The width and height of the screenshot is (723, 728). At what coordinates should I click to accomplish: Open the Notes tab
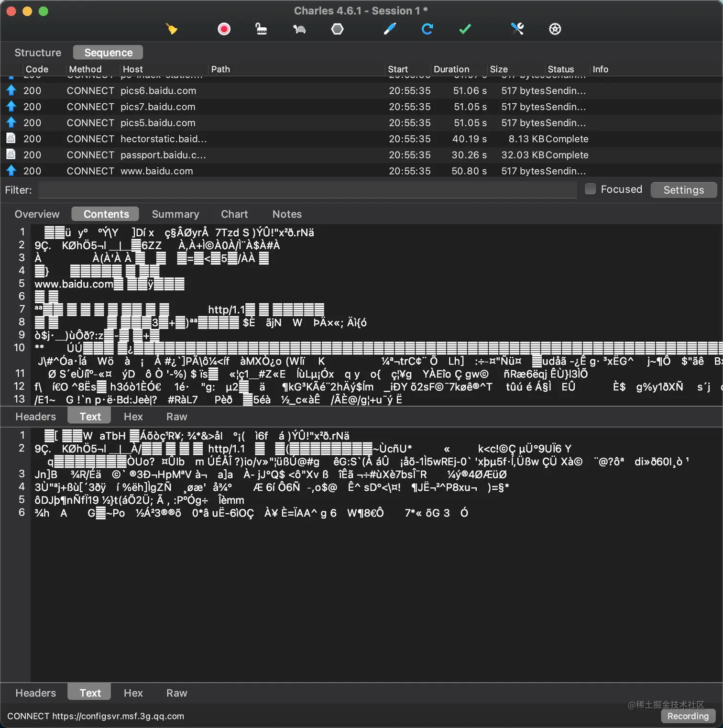coord(287,214)
